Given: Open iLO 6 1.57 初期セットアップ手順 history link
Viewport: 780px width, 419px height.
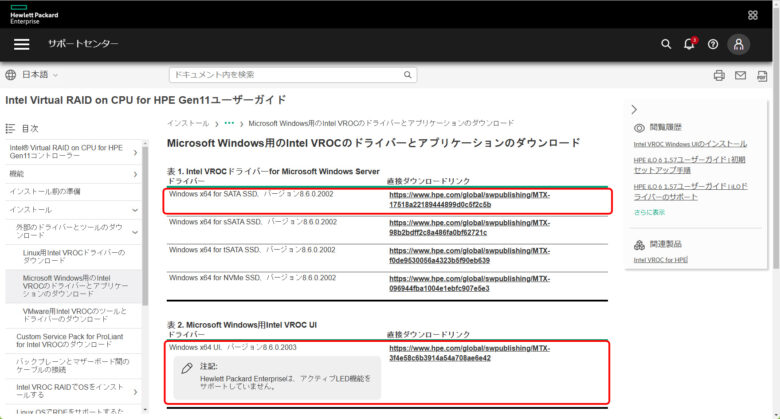Looking at the screenshot, I should (689, 165).
